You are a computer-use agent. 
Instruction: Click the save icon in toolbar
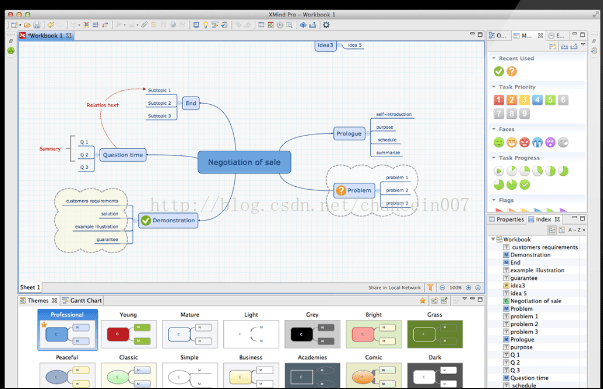[37, 25]
